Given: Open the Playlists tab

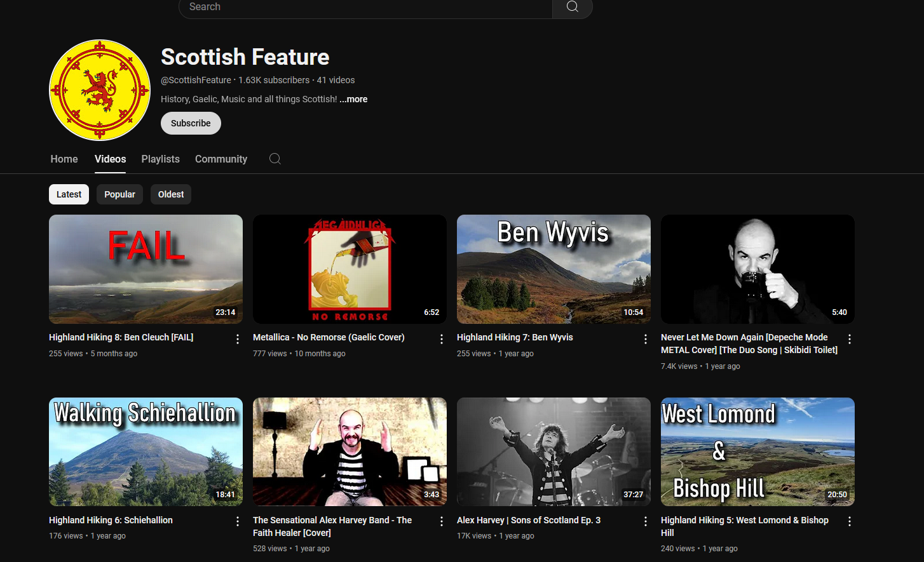Looking at the screenshot, I should [x=161, y=159].
